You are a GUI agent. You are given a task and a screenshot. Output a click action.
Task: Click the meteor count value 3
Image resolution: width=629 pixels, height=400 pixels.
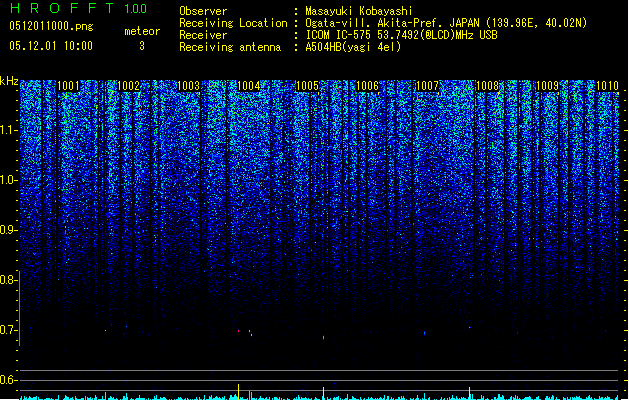[142, 46]
